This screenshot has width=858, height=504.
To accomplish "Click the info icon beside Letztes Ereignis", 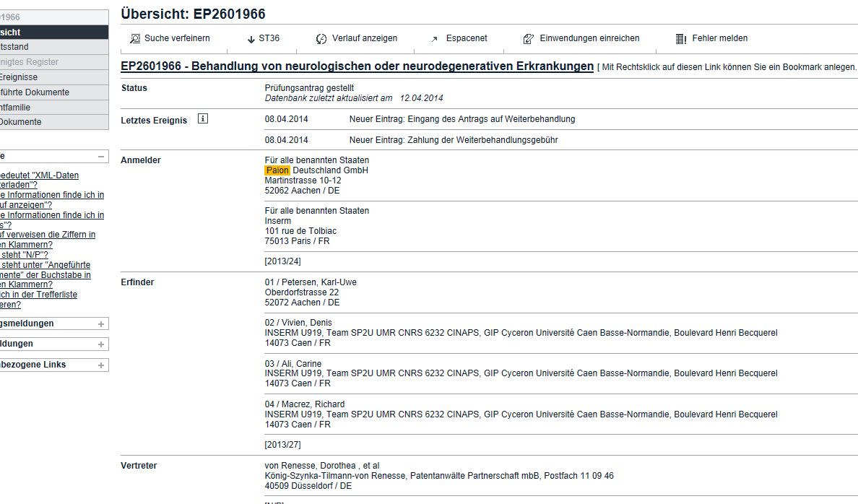I will 202,118.
